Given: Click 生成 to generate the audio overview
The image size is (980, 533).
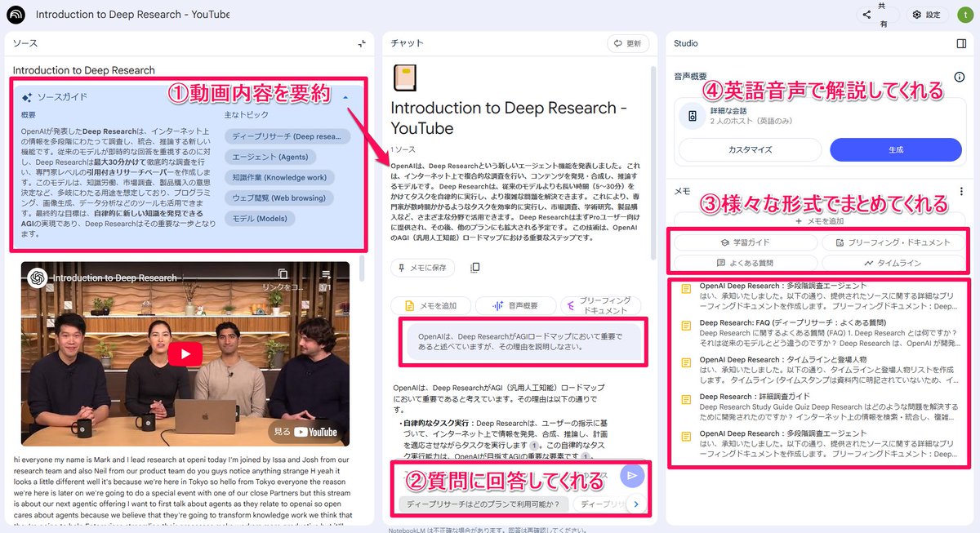Looking at the screenshot, I should pos(896,149).
